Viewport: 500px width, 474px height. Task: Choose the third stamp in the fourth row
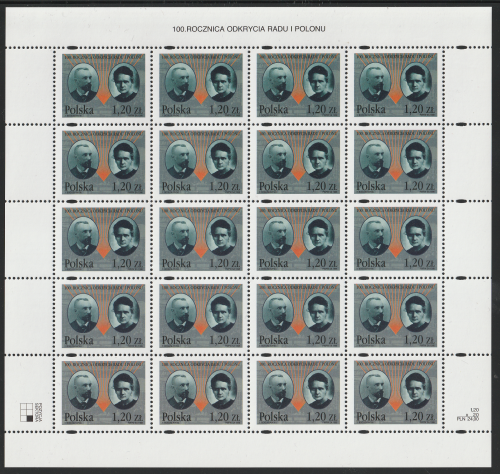click(298, 316)
